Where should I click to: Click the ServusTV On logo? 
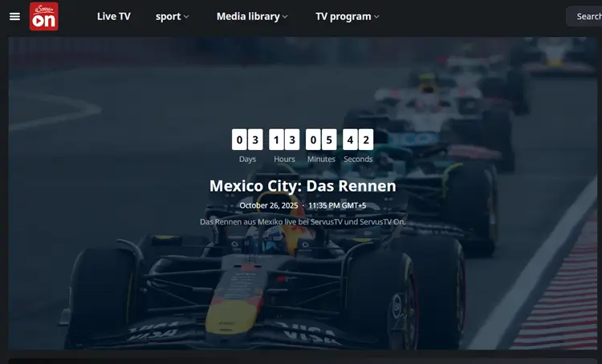(x=43, y=16)
